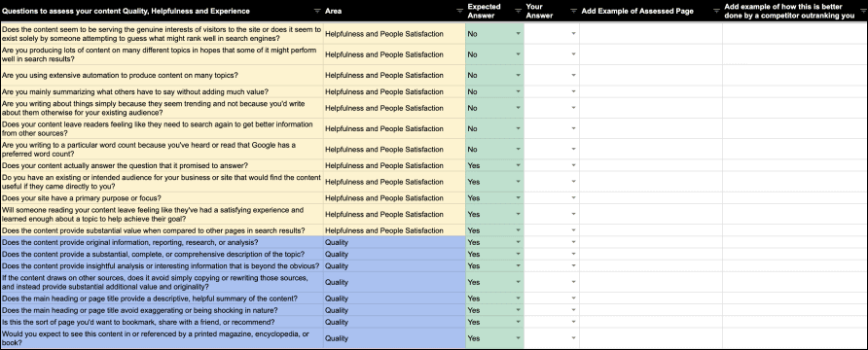Open filter icon on Expected Answer header
868x350 pixels.
pos(518,11)
